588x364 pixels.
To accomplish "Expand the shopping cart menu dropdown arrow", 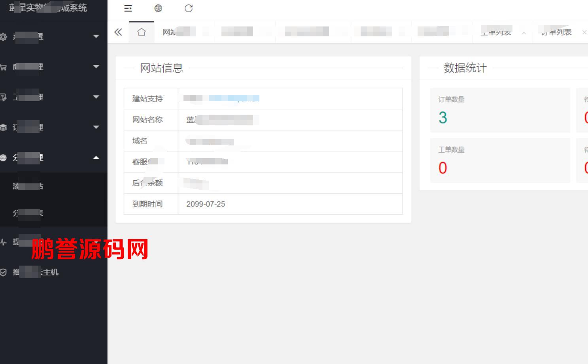I will [96, 67].
